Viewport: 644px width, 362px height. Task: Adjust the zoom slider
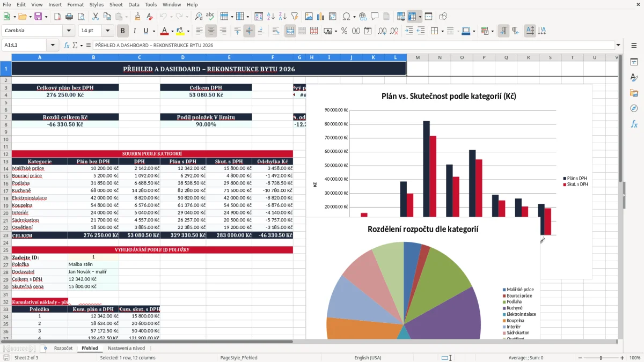click(601, 358)
